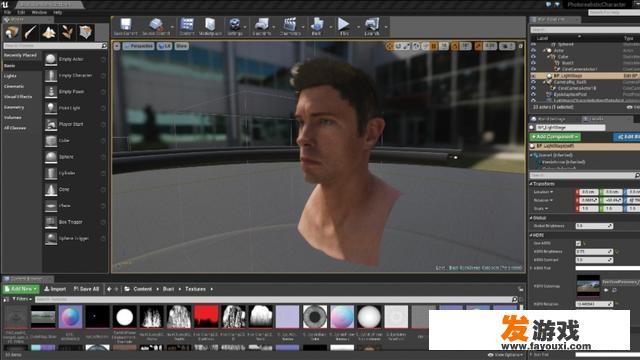Collapse the HDRI section in Details
640x360 pixels.
[531, 235]
